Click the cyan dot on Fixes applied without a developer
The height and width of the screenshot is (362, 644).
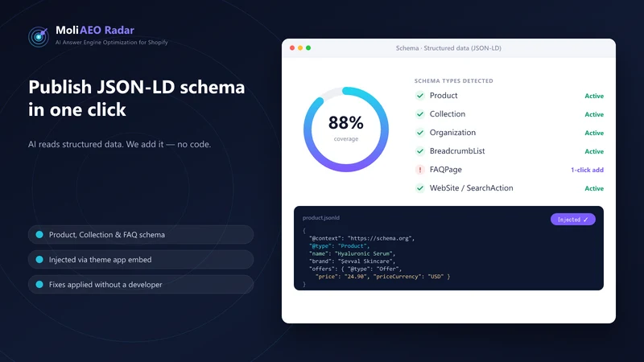coord(39,285)
